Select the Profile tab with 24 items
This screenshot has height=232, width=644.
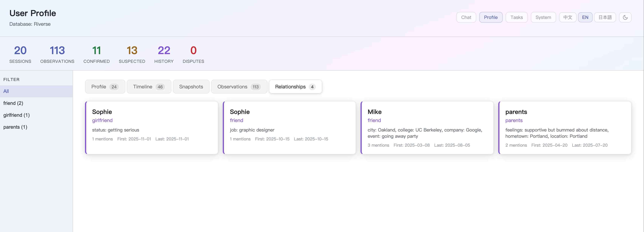pos(105,87)
